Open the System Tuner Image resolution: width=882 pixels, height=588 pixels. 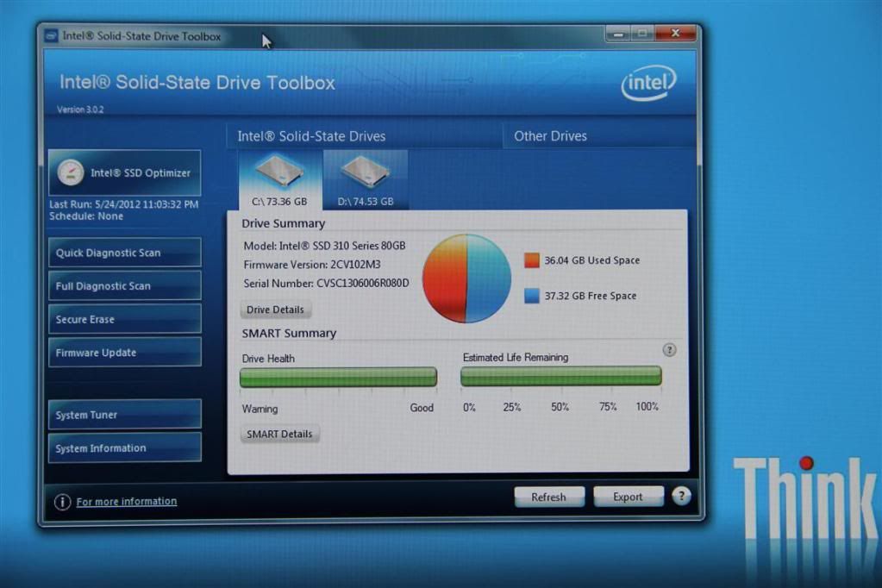[x=125, y=415]
